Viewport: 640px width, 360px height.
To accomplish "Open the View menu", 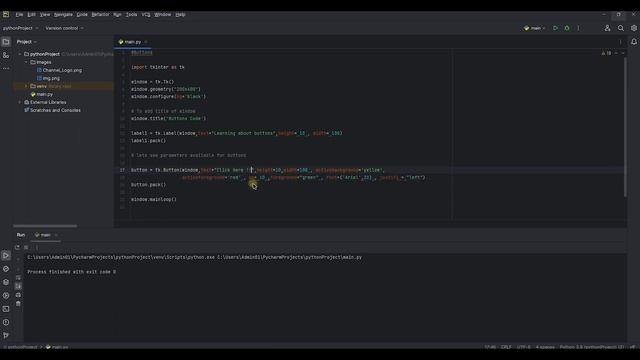I will click(x=44, y=15).
